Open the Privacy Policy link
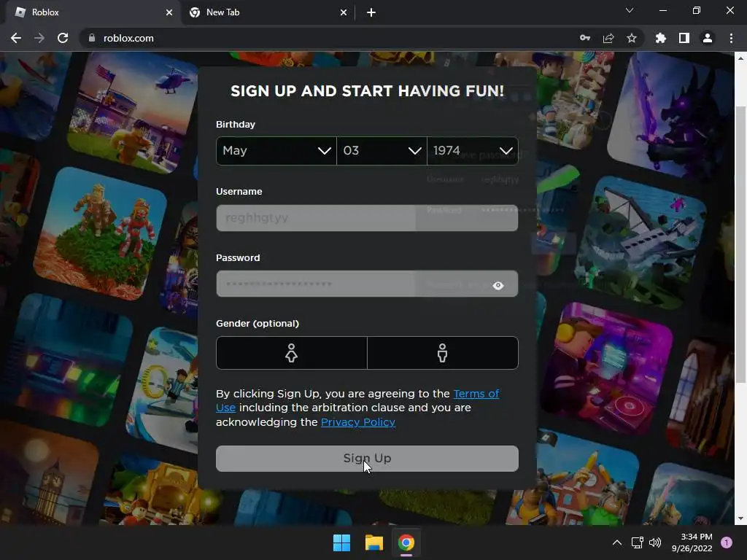 [x=358, y=422]
